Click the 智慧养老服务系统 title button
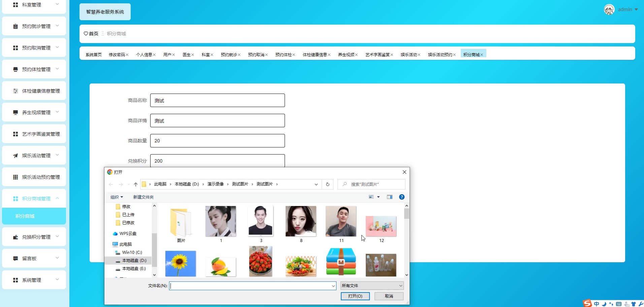Viewport: 644px width, 307px height. [x=105, y=12]
